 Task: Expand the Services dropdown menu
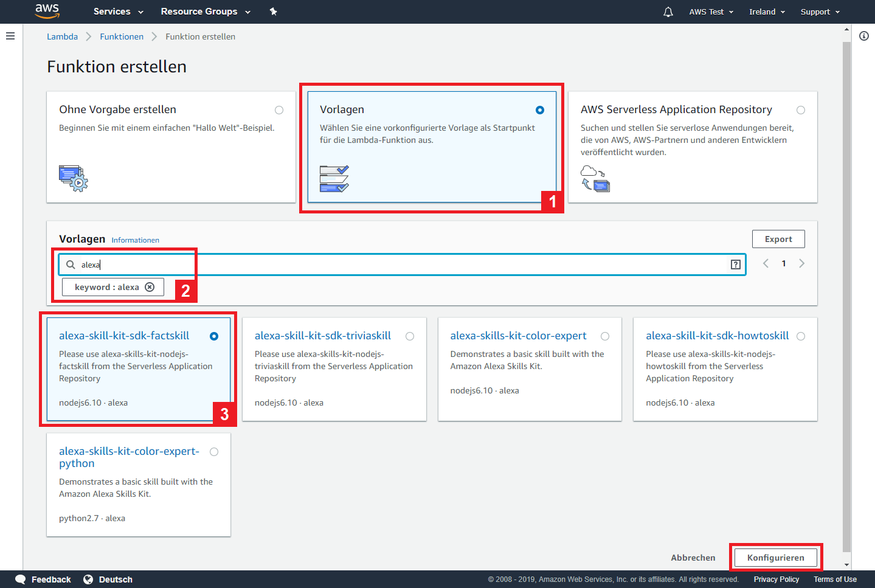pos(119,12)
